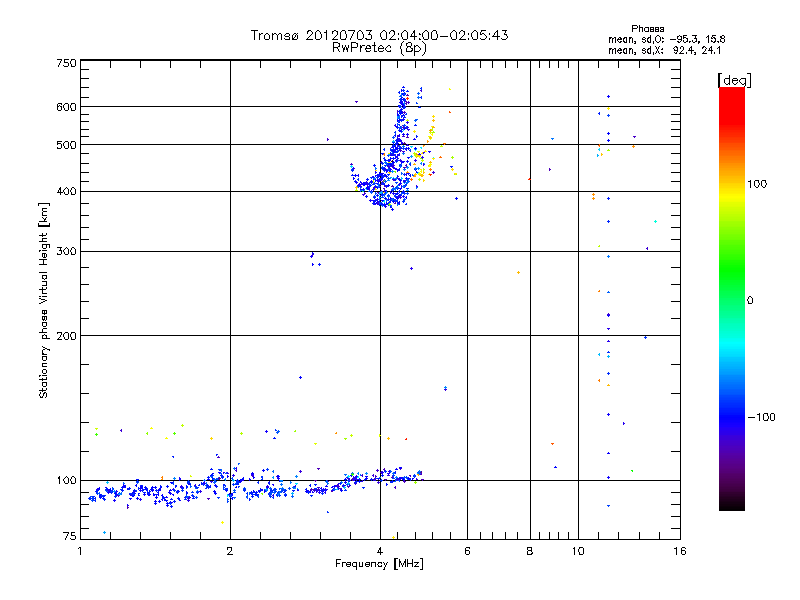The height and width of the screenshot is (600, 800).
Task: Click the "Phases" header text
Action: [x=647, y=29]
